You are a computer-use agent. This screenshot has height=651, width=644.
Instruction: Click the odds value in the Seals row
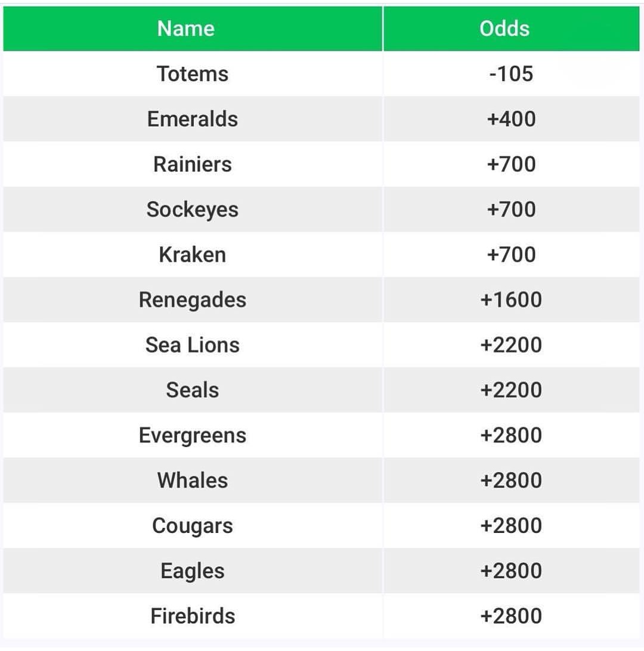(x=511, y=390)
